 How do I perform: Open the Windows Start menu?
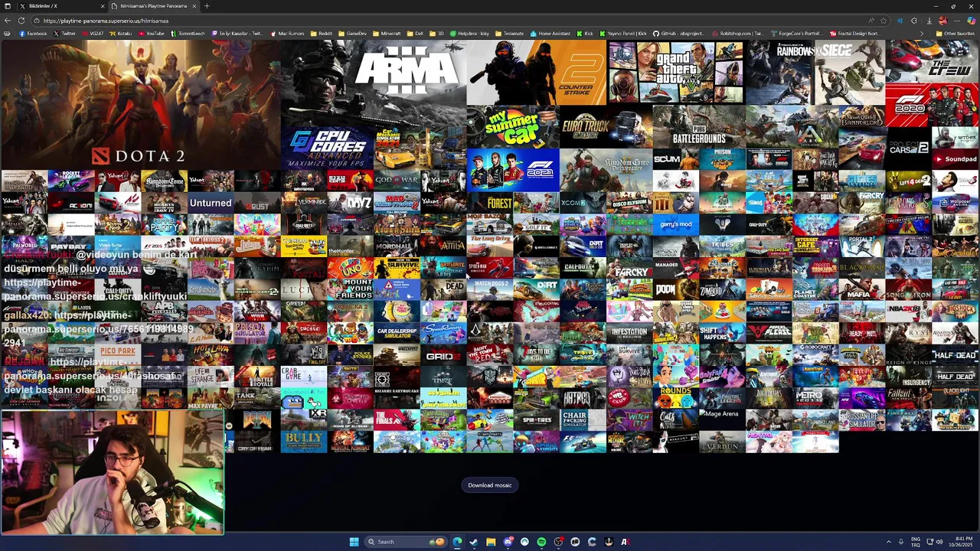354,542
